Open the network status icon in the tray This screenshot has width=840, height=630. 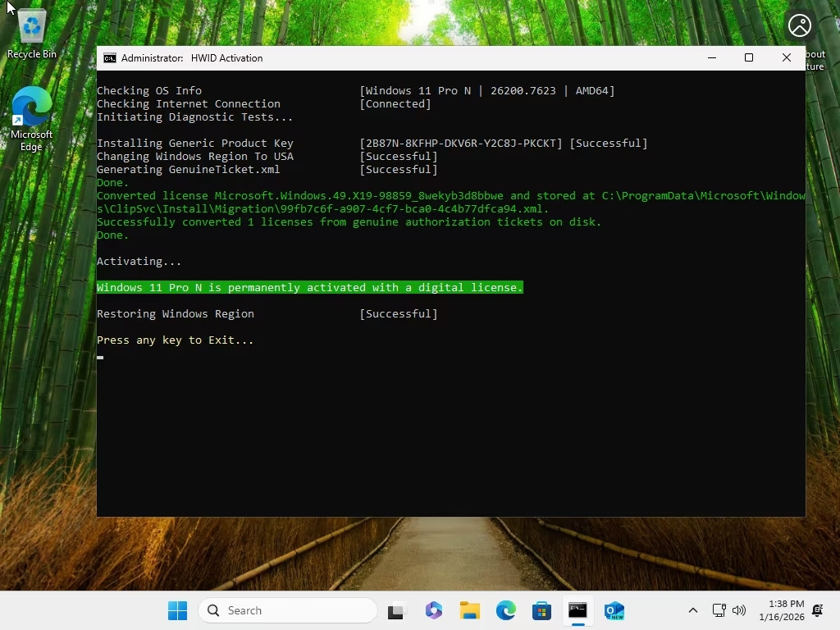click(719, 610)
